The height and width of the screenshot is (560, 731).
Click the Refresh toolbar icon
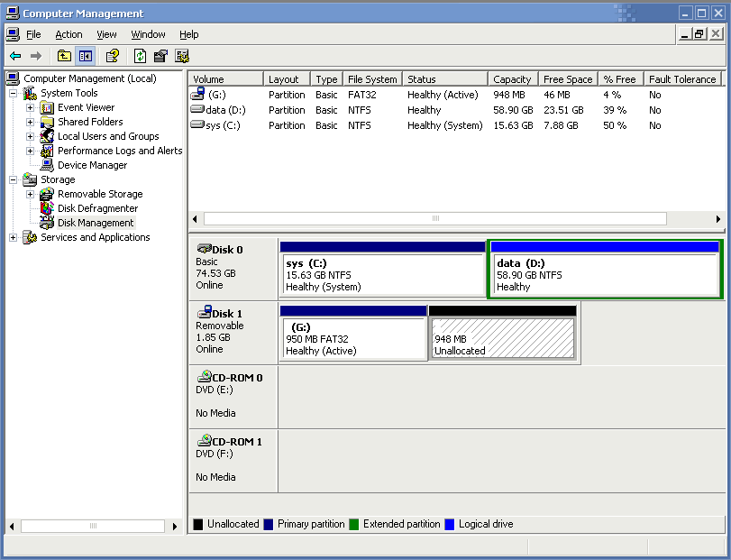click(140, 56)
